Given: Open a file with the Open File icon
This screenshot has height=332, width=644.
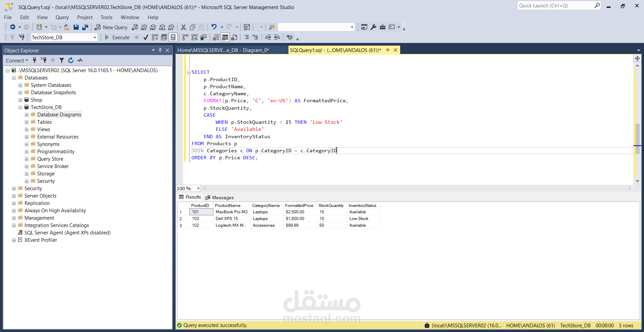Looking at the screenshot, I should tap(67, 27).
